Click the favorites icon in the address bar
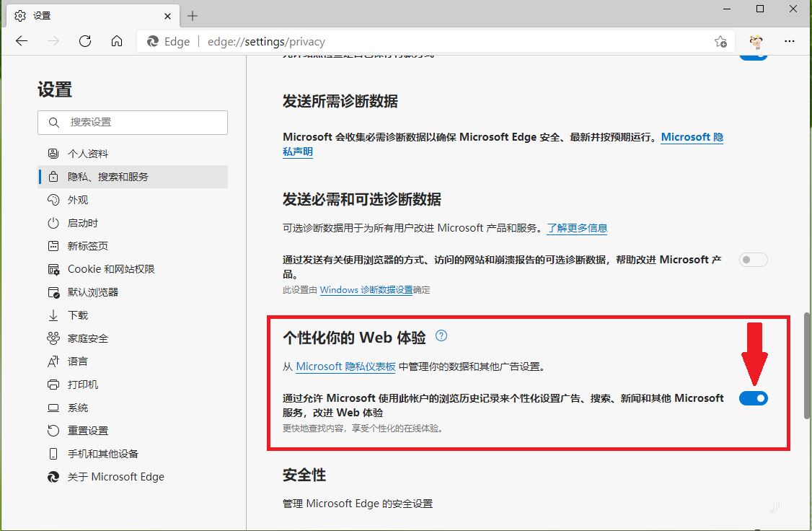 (x=720, y=42)
